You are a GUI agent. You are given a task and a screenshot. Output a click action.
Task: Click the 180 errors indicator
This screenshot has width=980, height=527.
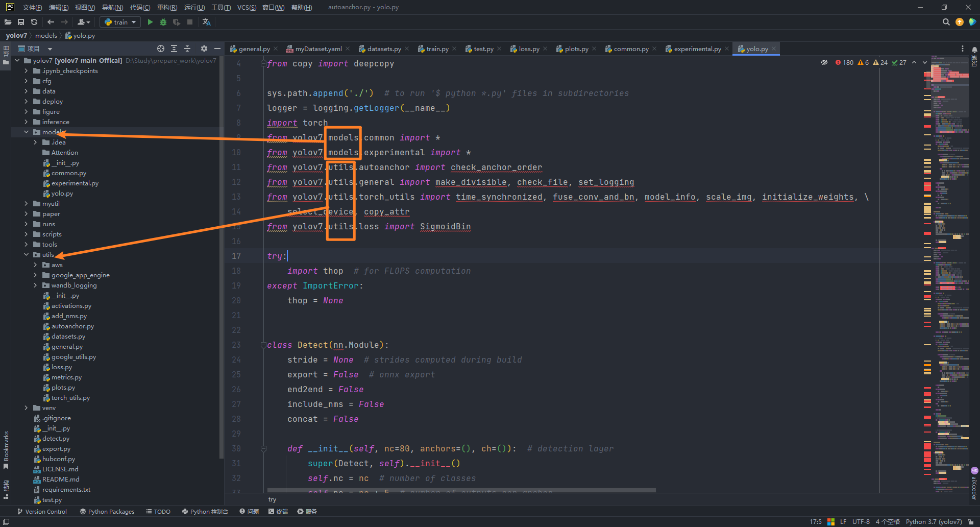pos(844,62)
